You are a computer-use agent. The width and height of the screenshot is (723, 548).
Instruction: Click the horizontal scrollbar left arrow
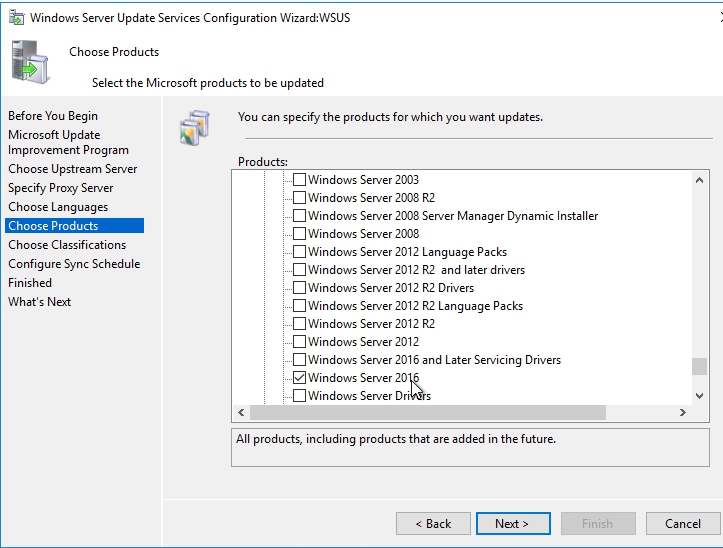pos(240,412)
